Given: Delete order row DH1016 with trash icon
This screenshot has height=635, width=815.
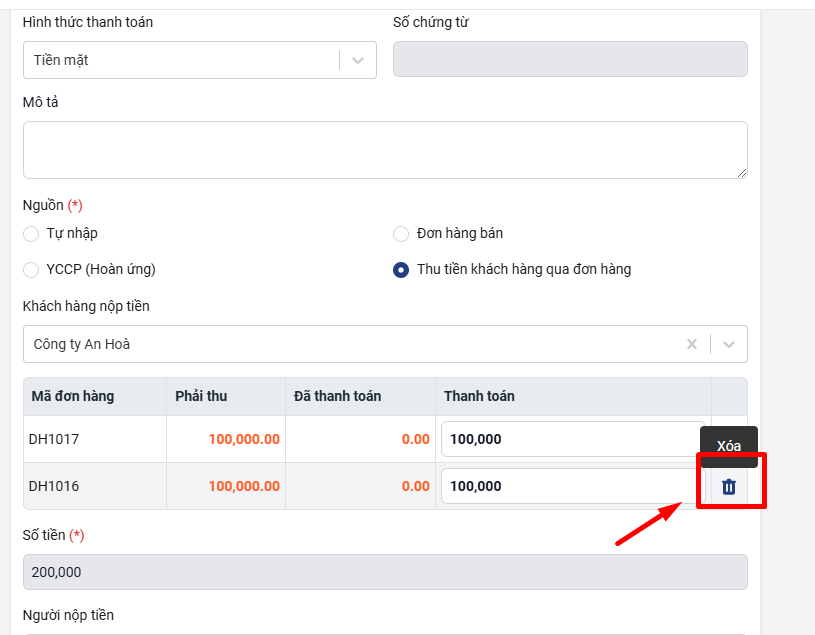Looking at the screenshot, I should pyautogui.click(x=729, y=486).
